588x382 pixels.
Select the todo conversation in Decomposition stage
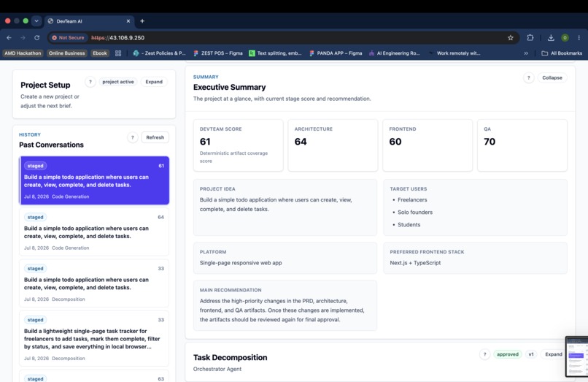click(94, 283)
